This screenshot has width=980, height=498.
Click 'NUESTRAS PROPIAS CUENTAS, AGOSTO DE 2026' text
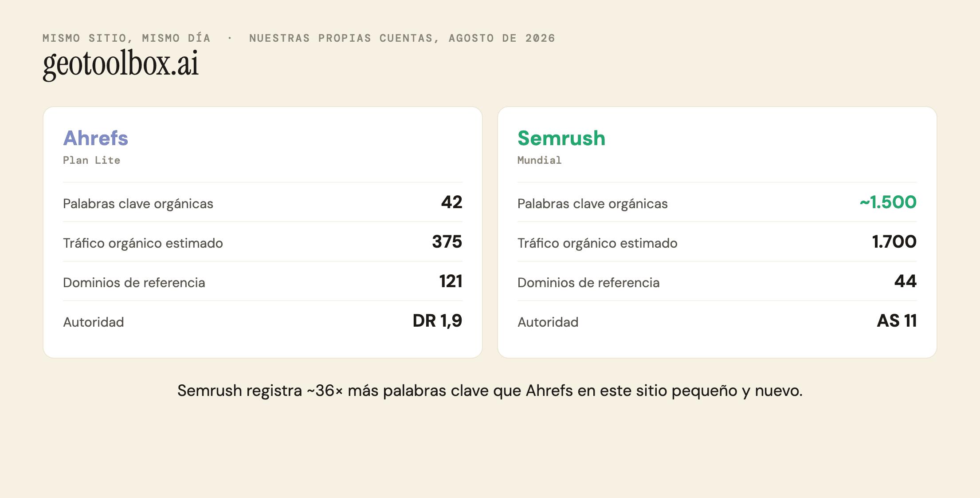tap(402, 38)
